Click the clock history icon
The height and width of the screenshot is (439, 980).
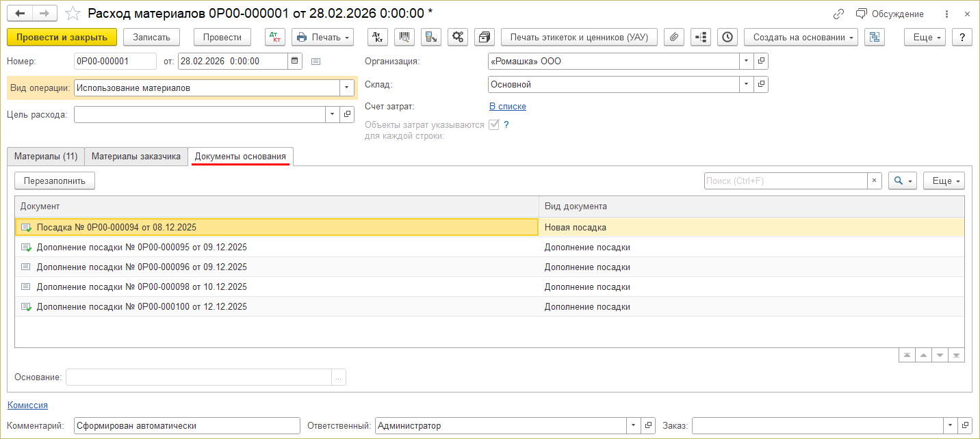[x=727, y=37]
